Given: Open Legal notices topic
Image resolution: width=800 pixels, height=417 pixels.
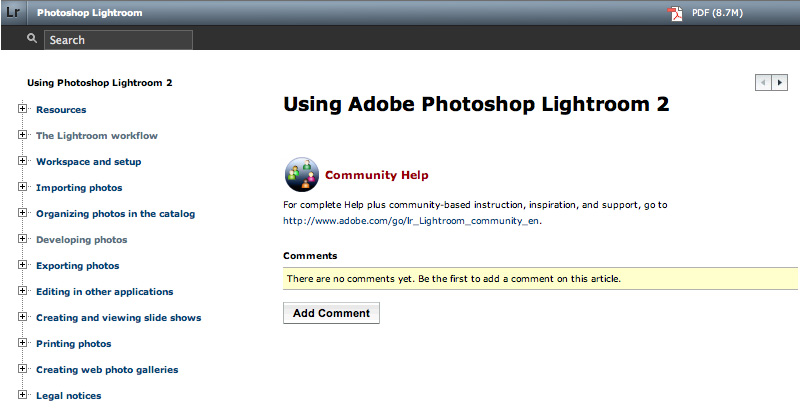Looking at the screenshot, I should click(68, 396).
